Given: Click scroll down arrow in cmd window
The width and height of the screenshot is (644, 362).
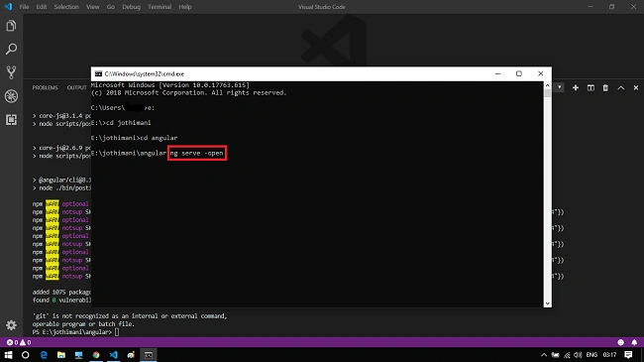Looking at the screenshot, I should [x=547, y=303].
